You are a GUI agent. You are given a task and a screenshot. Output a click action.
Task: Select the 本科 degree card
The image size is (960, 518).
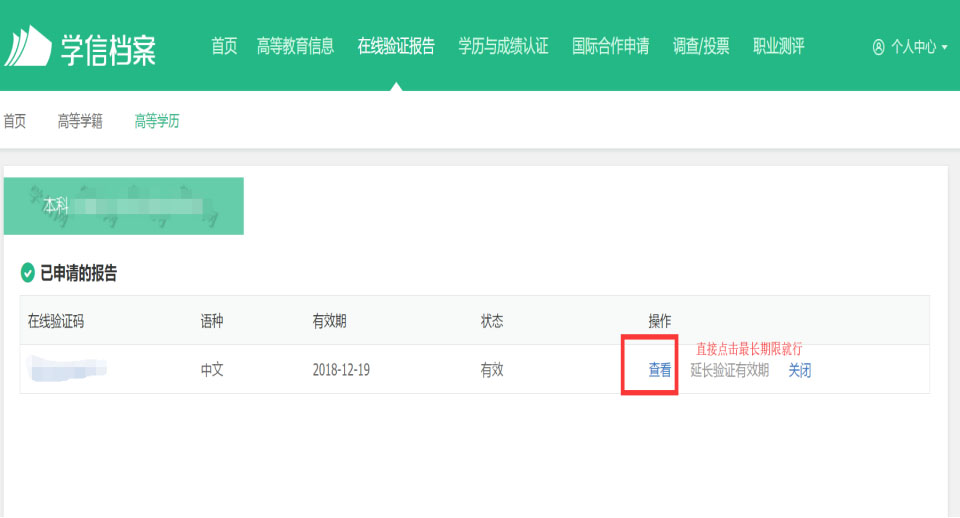(124, 206)
